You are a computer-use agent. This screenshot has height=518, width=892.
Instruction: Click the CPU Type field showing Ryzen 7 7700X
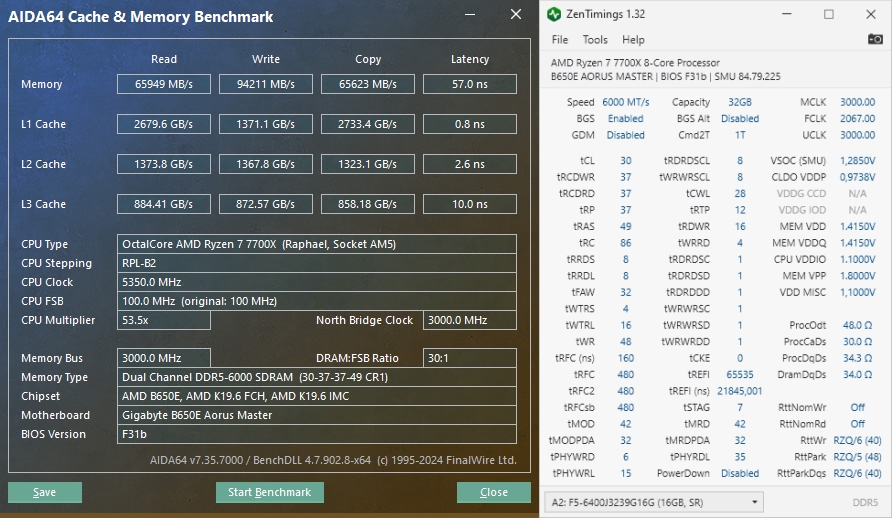tap(317, 244)
